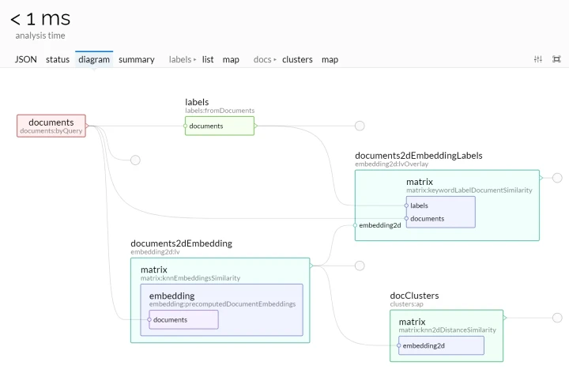
Task: Click the output circle of documents2dEmbedding
Action: 360,266
